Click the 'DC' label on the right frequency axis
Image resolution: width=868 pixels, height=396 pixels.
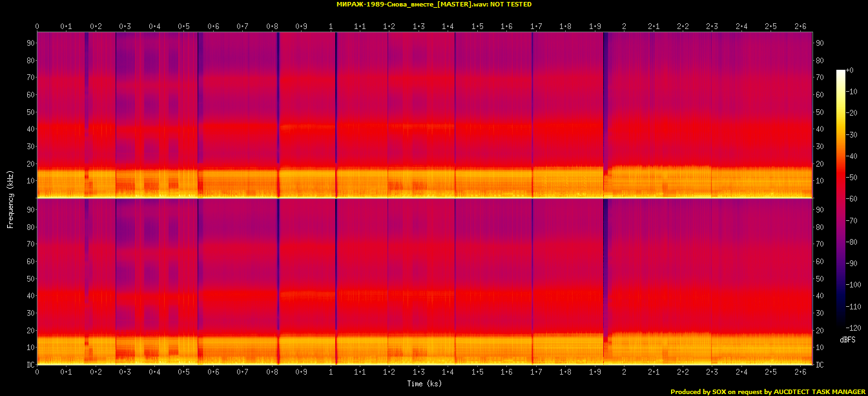820,364
